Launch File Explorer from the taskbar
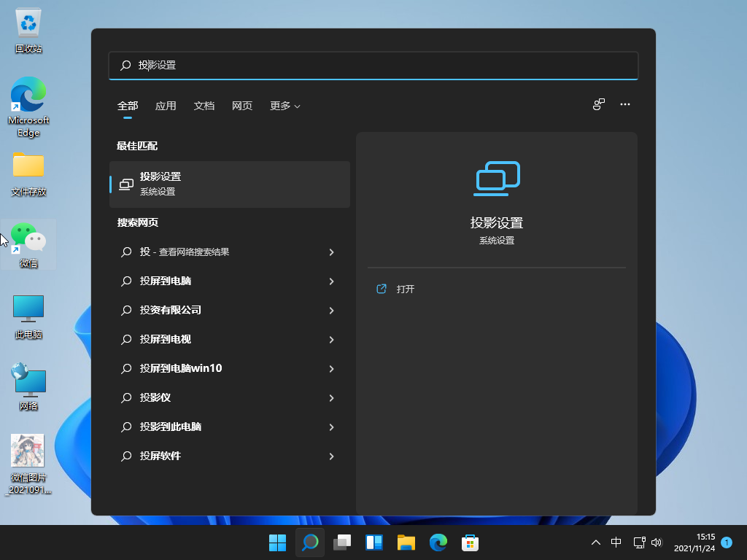 tap(406, 542)
